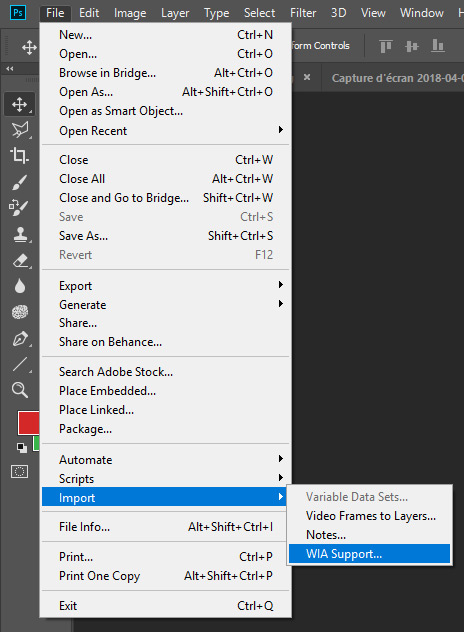
Task: Expand the Generate submenu
Action: click(165, 305)
